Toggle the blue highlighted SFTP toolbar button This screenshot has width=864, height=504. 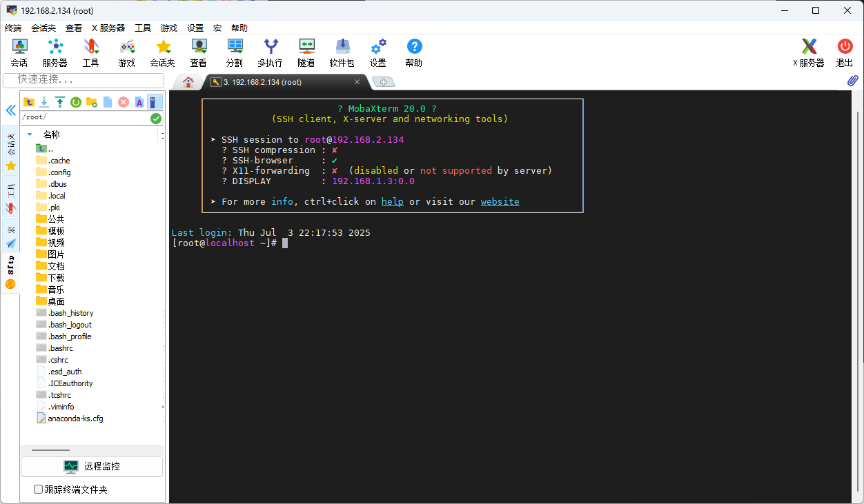pyautogui.click(x=155, y=102)
